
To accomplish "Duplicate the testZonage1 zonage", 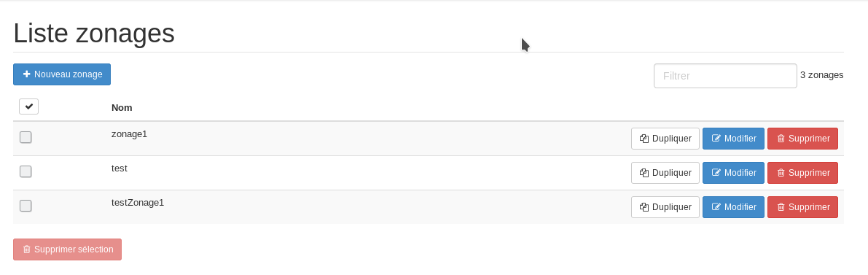I will pos(665,207).
